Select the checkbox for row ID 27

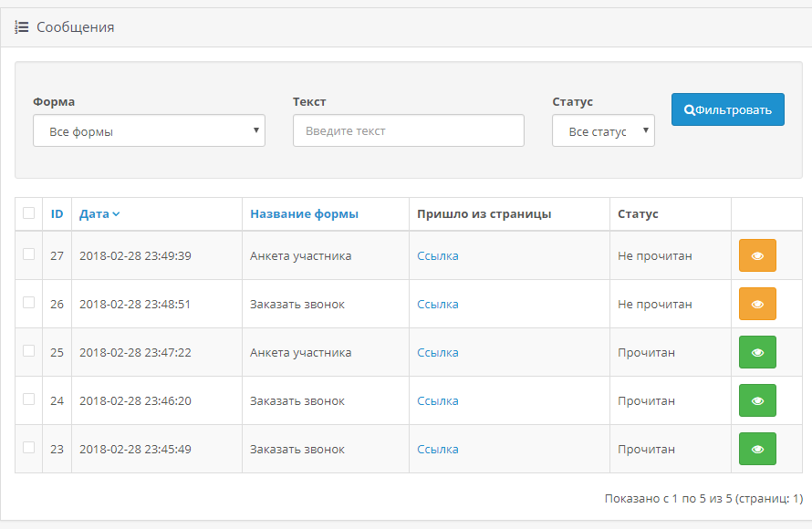coord(28,254)
